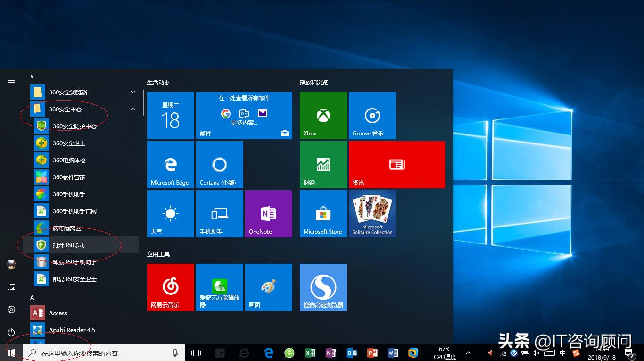This screenshot has width=644, height=361.
Task: Show hidden system tray icons
Action: coord(469,353)
